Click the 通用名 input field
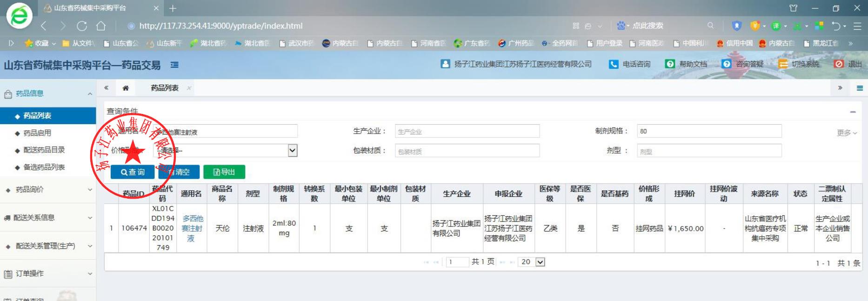868x301 pixels. pos(225,131)
